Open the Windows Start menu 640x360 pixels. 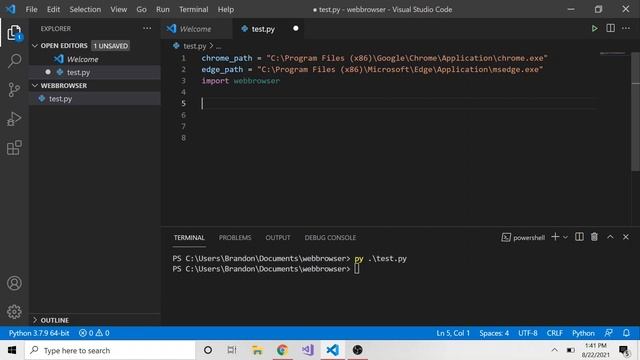pos(12,350)
